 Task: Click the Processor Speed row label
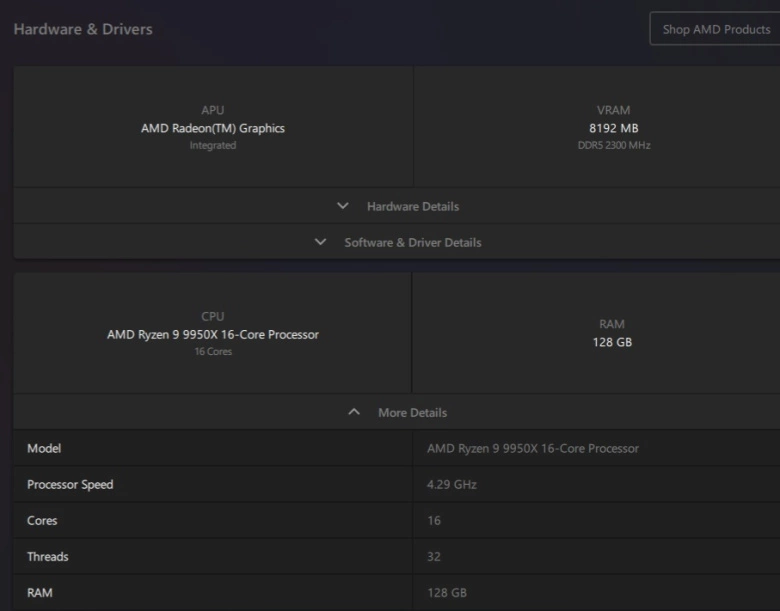pyautogui.click(x=70, y=484)
